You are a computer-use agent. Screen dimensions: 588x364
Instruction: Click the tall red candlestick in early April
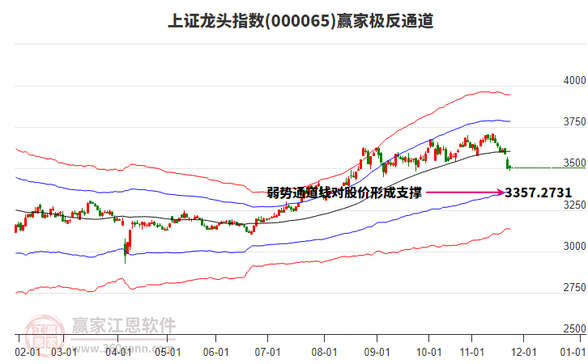130,239
